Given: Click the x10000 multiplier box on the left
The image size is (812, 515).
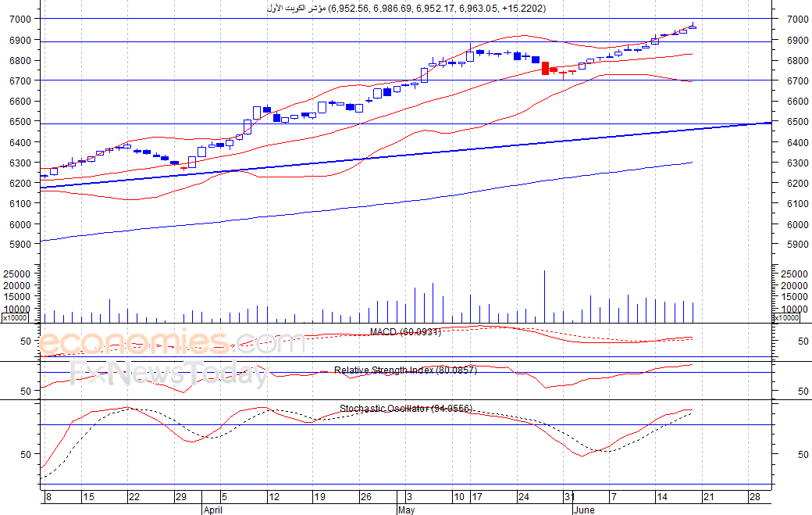Looking at the screenshot, I should point(15,317).
